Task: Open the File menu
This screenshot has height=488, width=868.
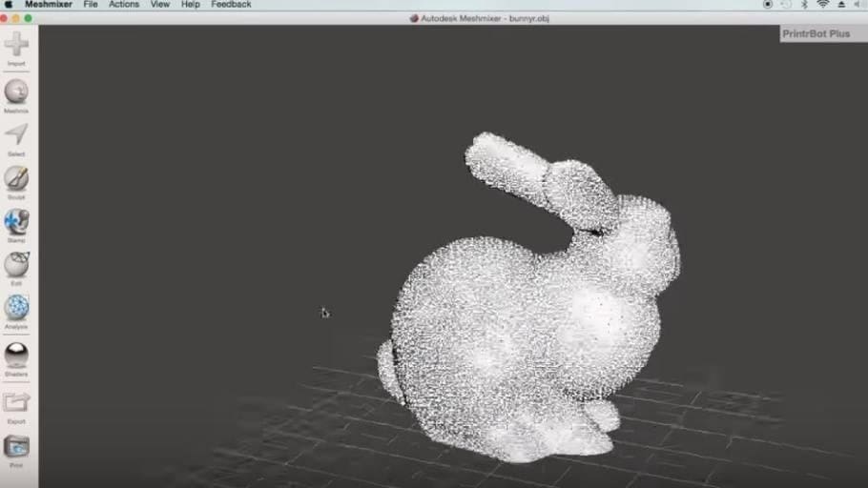Action: pos(91,5)
